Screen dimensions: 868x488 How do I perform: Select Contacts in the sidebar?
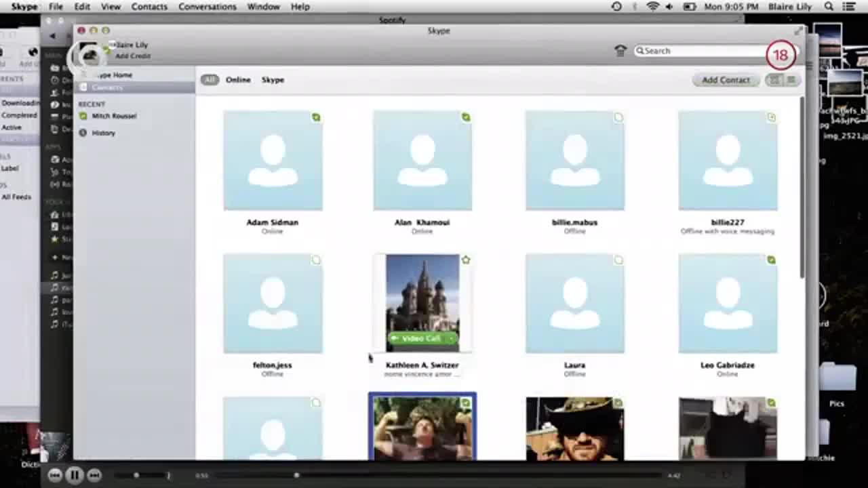tap(134, 87)
